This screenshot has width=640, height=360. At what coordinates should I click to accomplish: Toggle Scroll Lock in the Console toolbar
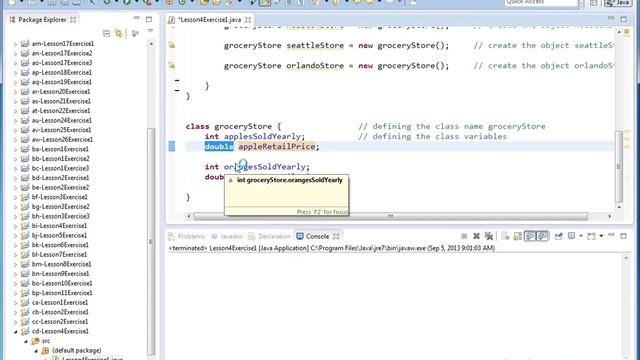pos(517,236)
